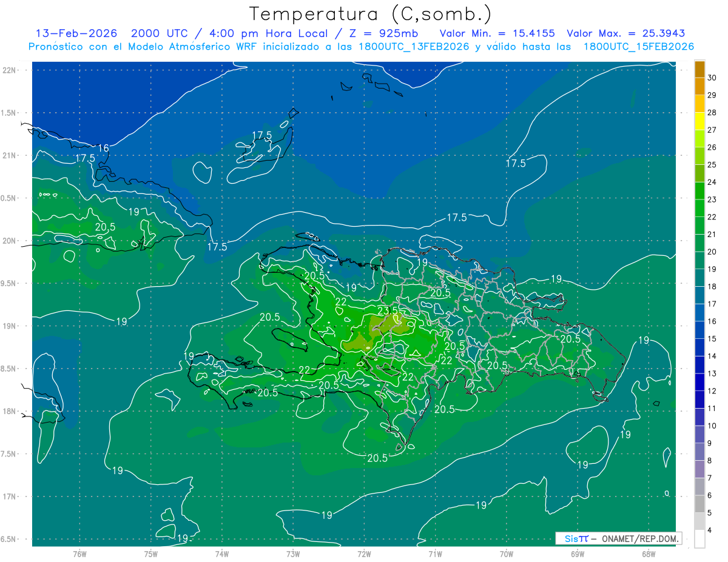Pick the yellow swatch between 27 and 28
728x562 pixels.
point(699,121)
